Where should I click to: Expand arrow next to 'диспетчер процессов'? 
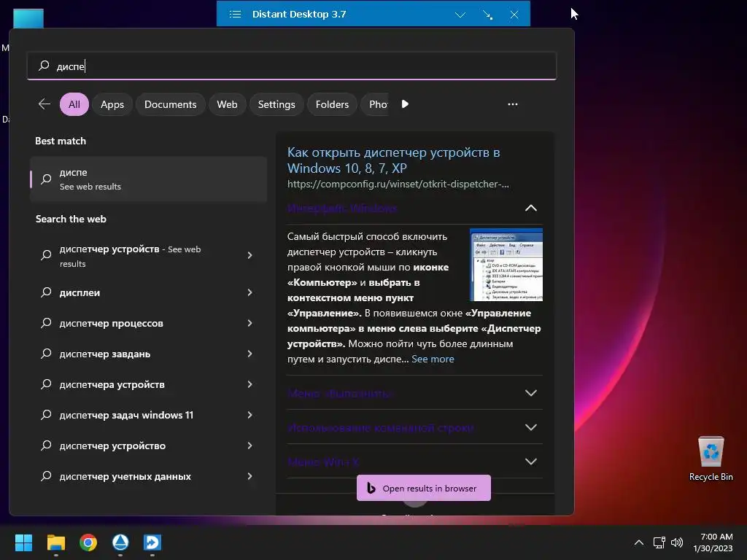[249, 323]
